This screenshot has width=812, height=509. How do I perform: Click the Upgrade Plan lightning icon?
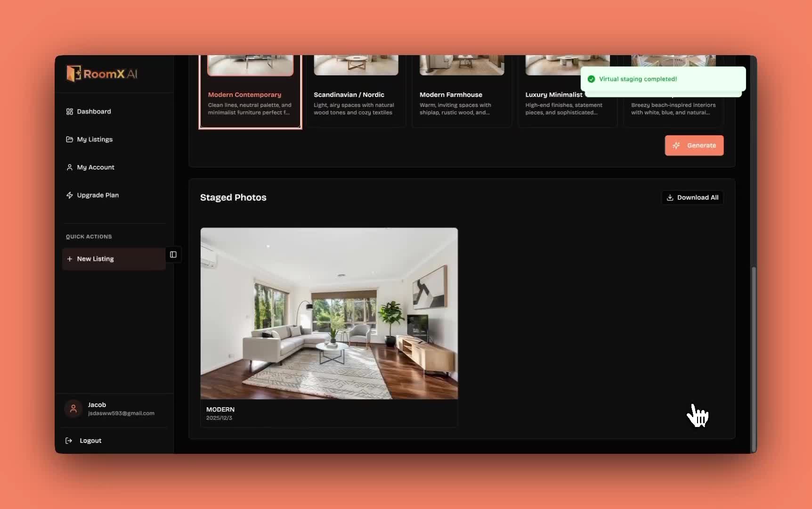[69, 195]
